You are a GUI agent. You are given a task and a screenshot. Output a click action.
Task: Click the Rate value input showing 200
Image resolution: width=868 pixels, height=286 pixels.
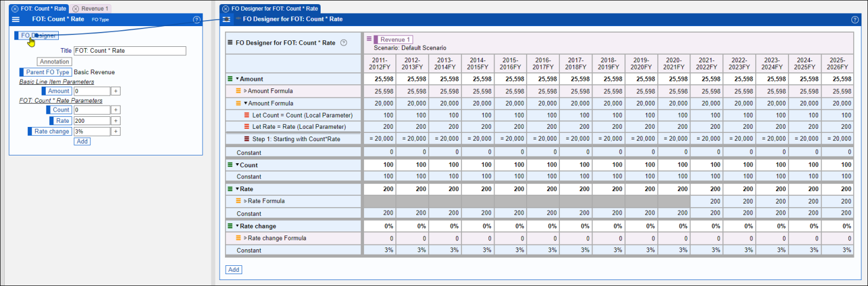92,120
